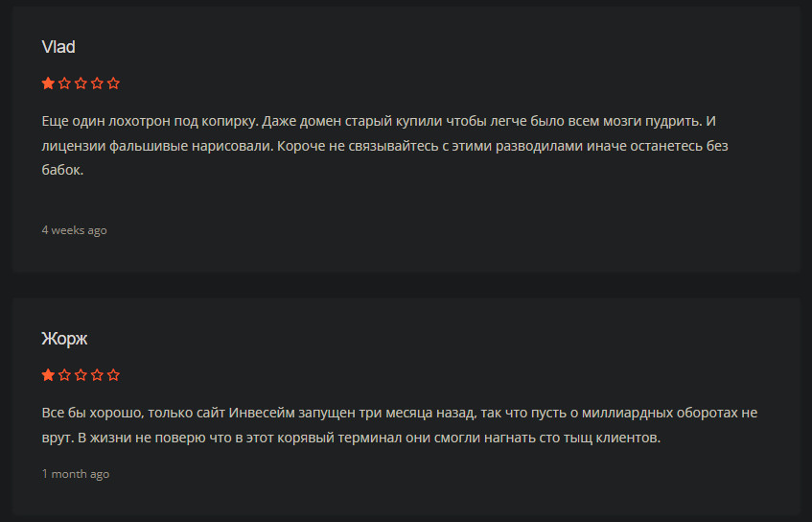Click the "1 month ago" timestamp
Viewport: 812px width, 522px height.
tap(75, 474)
